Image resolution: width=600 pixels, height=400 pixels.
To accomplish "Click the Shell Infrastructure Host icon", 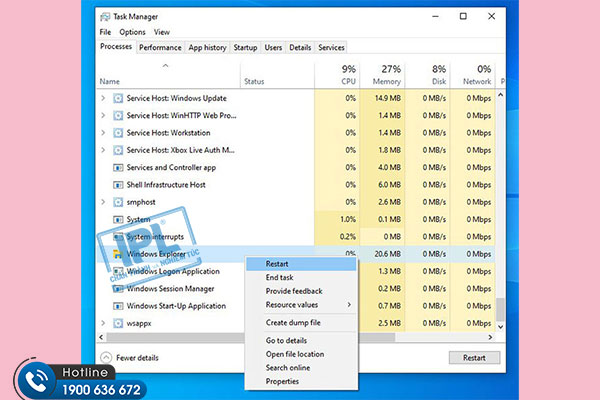I will (118, 185).
